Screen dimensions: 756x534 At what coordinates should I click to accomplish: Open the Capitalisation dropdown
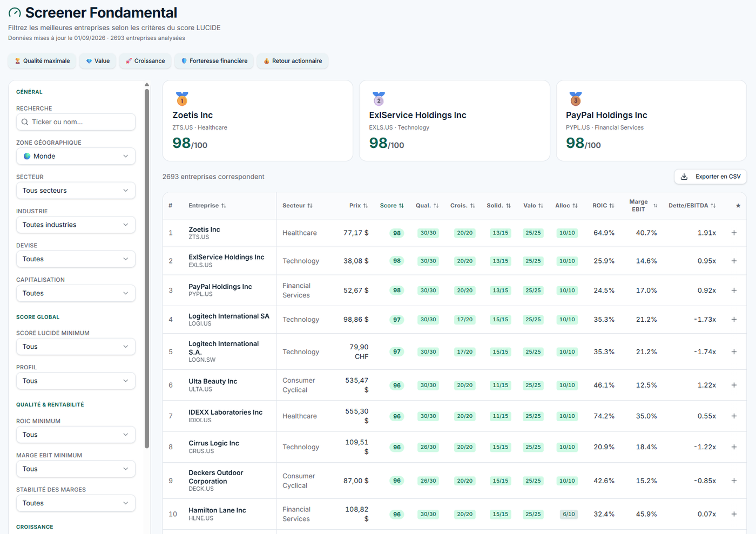coord(76,293)
